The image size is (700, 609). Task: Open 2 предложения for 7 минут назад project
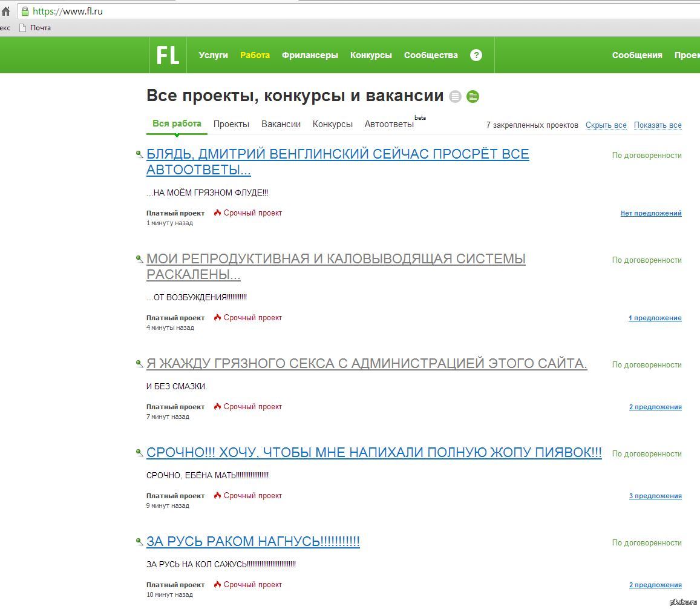(655, 407)
